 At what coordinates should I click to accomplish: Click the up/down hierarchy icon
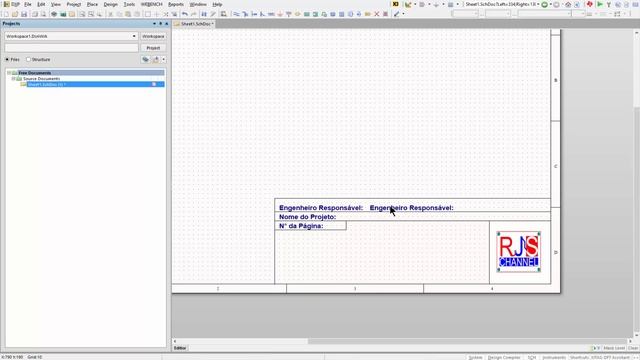[204, 14]
